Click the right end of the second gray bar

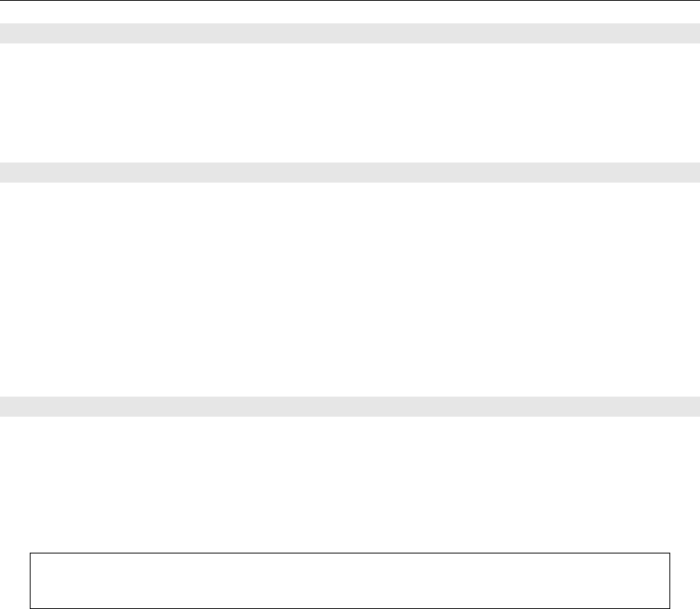(x=694, y=172)
